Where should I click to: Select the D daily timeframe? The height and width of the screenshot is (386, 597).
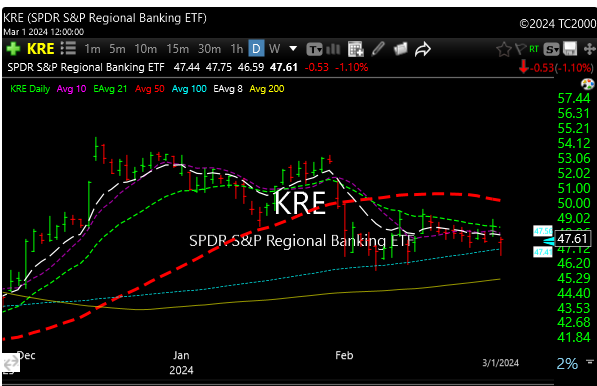click(x=256, y=49)
